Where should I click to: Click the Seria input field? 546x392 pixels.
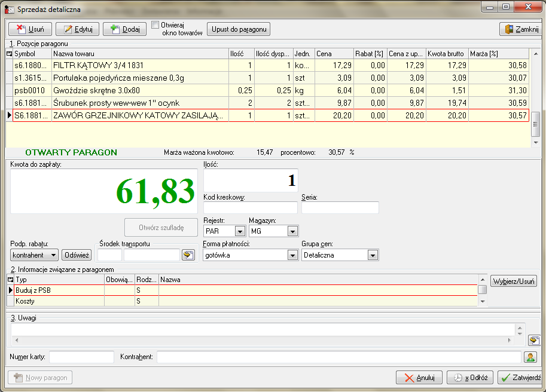[340, 207]
